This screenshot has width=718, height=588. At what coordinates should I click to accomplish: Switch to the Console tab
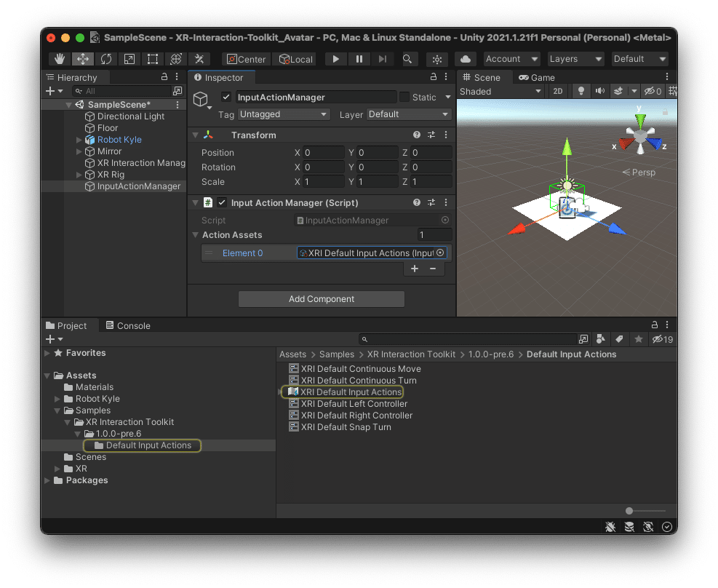coord(128,325)
